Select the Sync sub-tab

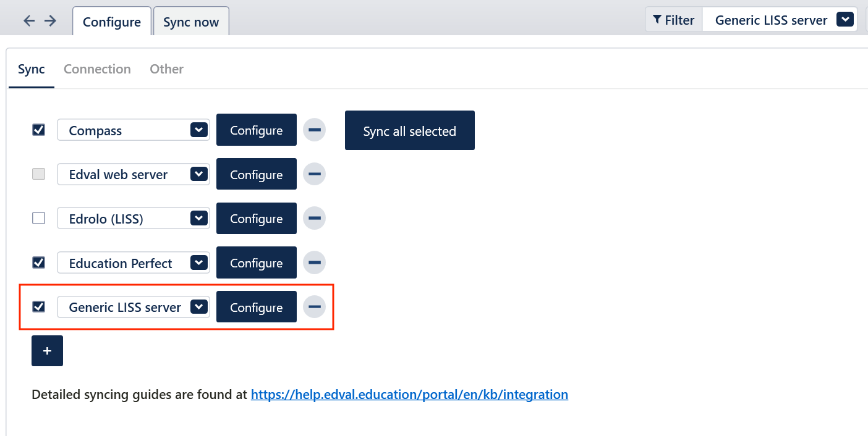32,69
